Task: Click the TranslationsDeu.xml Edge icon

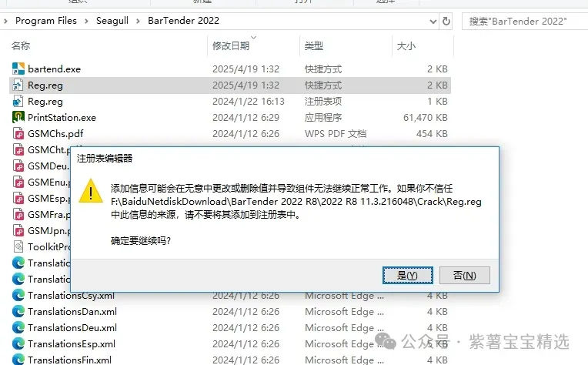Action: coord(18,327)
